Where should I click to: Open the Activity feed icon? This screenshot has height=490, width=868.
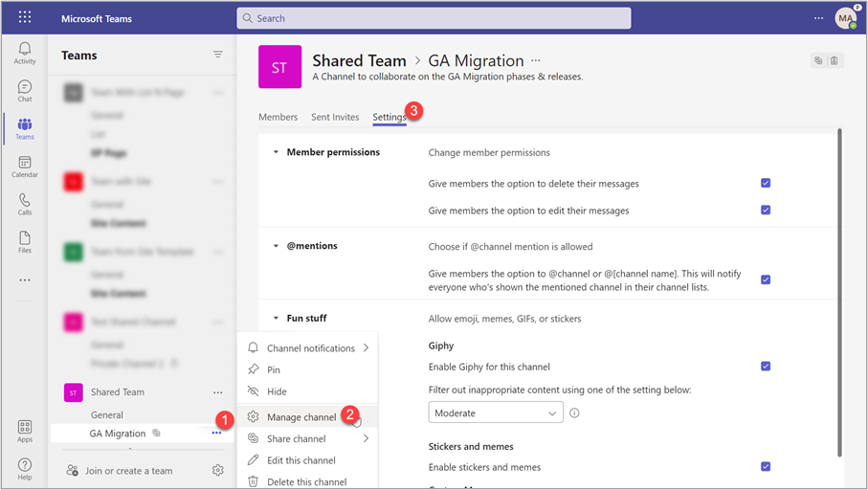click(25, 53)
